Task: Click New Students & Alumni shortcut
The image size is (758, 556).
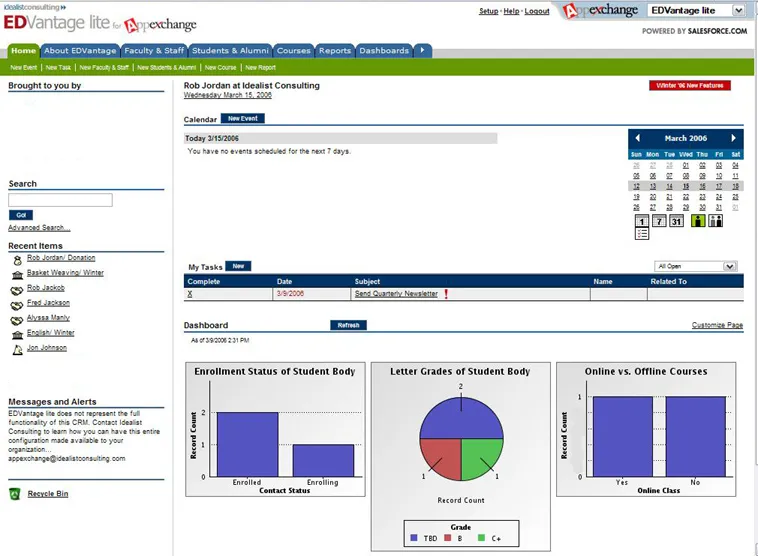Action: [x=167, y=68]
